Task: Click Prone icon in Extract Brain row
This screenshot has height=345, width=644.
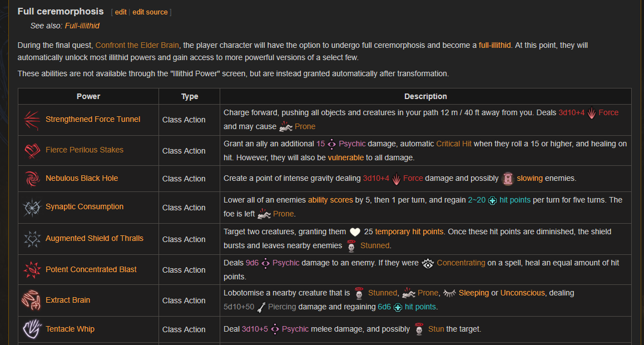Action: click(x=409, y=293)
